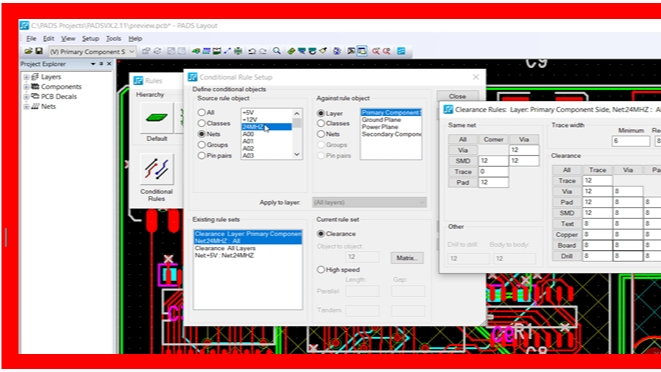
Task: Click the highlighted Project Explorer toggle icon
Action: 362,51
